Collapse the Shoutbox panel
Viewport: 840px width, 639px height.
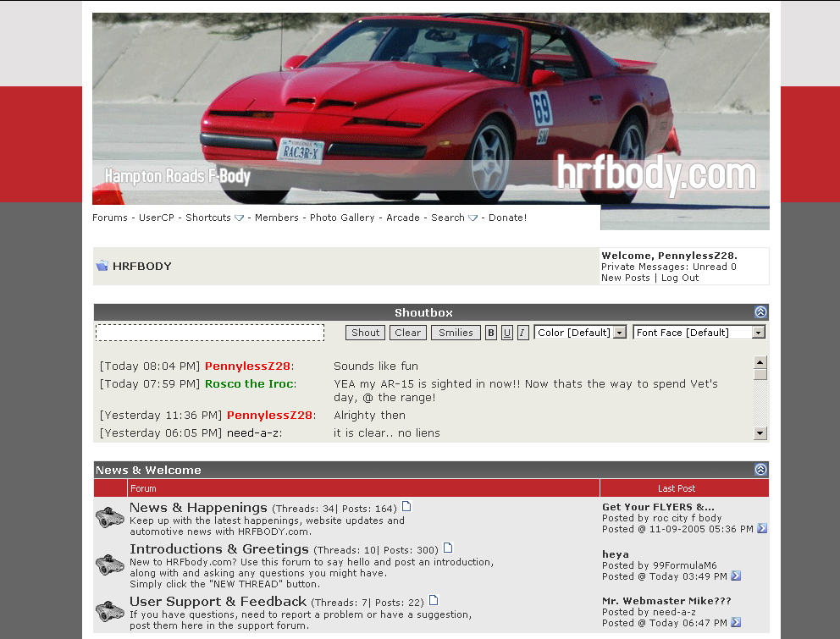pyautogui.click(x=760, y=312)
